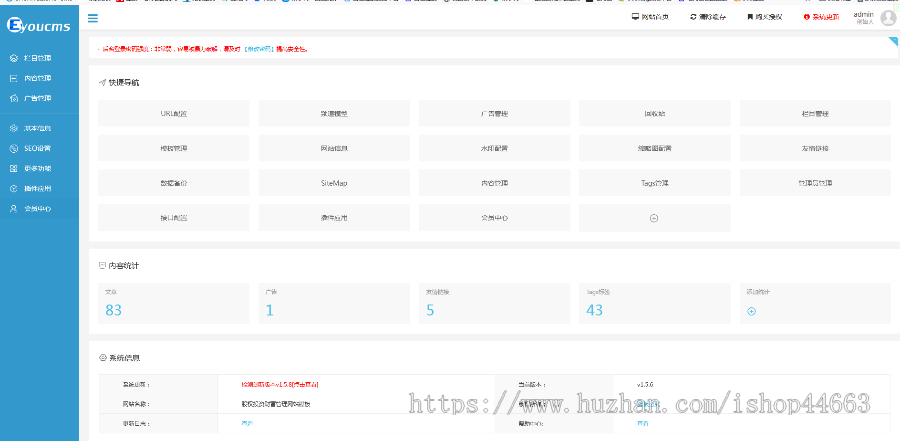900x441 pixels.
Task: Open the 缩略图配置 quick-navigation tile
Action: point(655,148)
